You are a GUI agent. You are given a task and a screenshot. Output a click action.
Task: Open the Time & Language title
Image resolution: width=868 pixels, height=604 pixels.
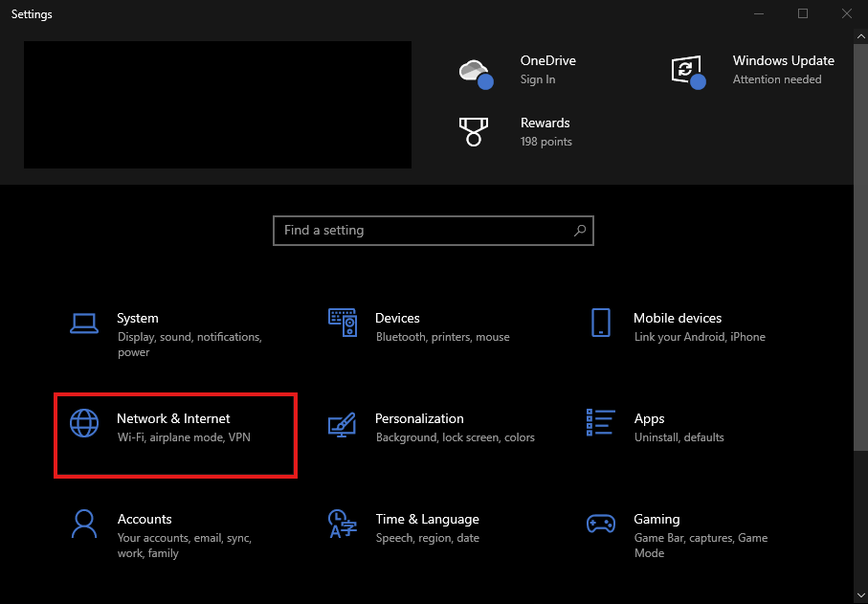[428, 520]
